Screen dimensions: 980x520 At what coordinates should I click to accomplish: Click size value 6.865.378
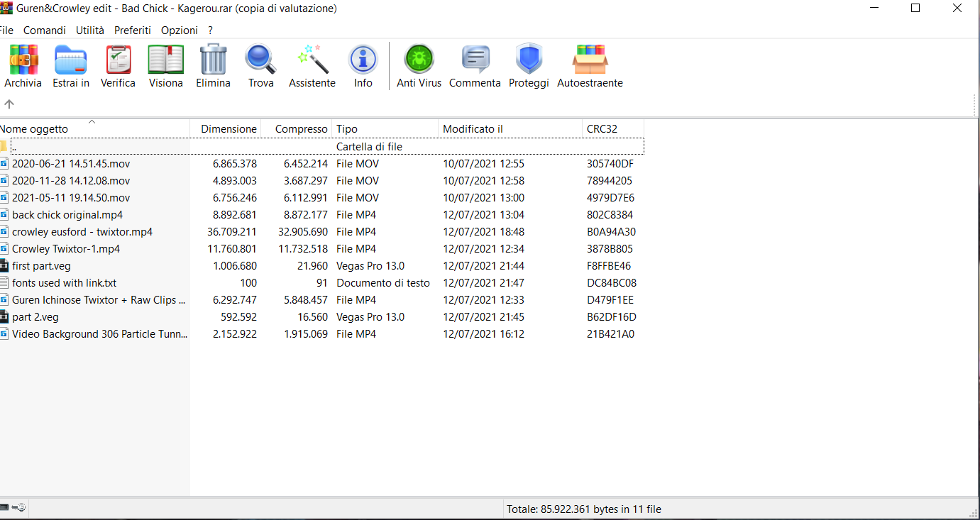pos(235,164)
